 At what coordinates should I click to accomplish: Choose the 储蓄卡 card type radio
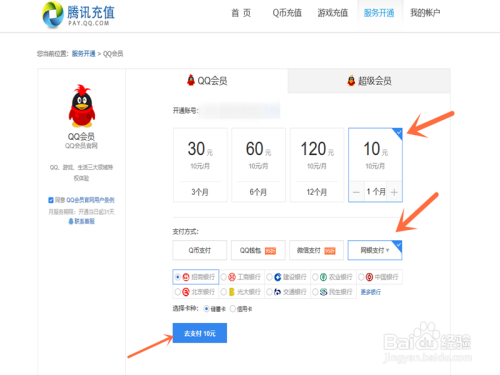coord(207,309)
